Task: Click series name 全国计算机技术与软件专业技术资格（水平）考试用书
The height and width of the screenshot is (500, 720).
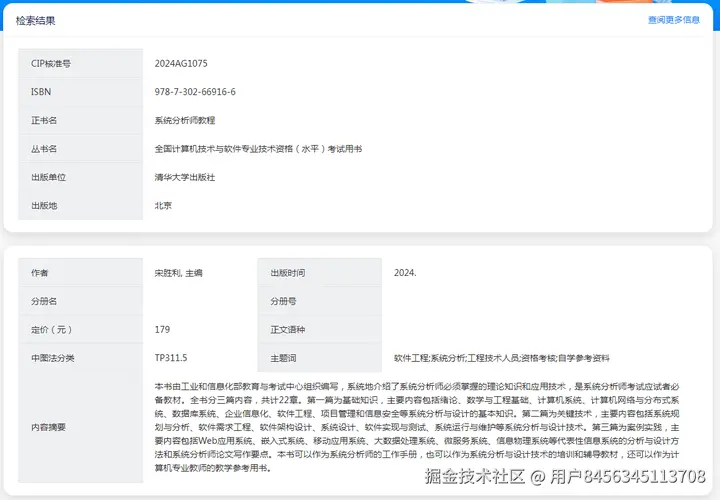Action: click(259, 149)
